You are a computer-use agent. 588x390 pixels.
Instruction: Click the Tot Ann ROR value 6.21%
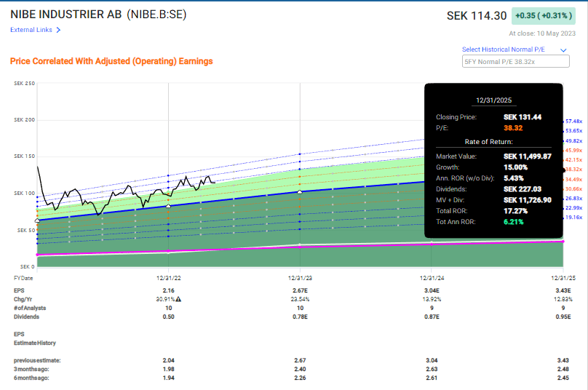[x=513, y=222]
